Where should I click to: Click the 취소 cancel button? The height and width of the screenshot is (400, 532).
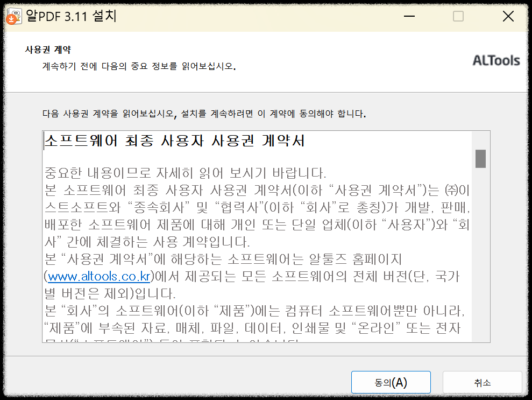pos(482,382)
